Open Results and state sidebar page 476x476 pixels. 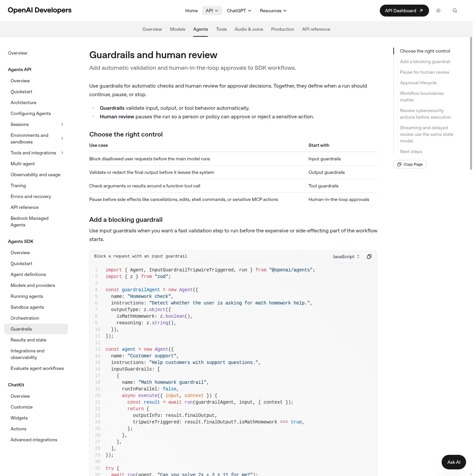[x=36, y=340]
